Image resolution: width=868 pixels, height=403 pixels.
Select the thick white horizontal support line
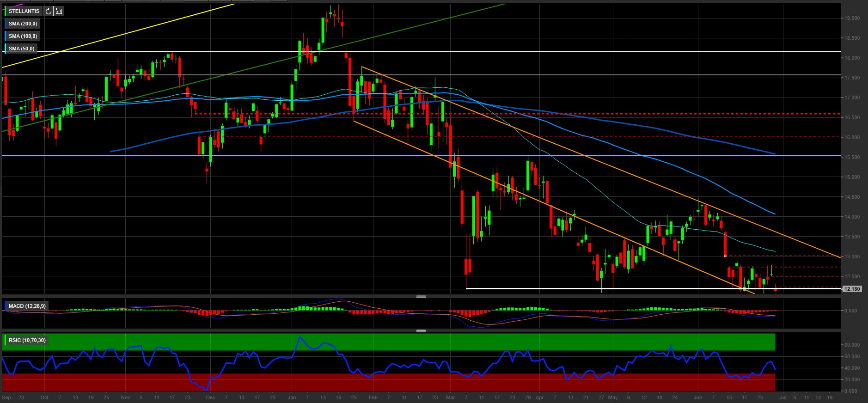pyautogui.click(x=601, y=288)
